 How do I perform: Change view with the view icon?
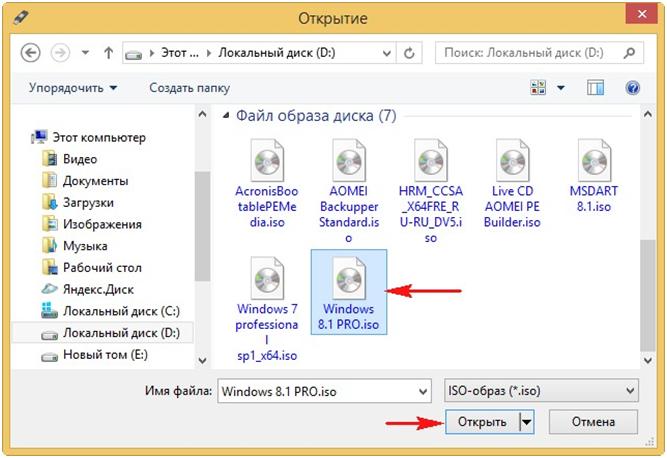point(538,88)
